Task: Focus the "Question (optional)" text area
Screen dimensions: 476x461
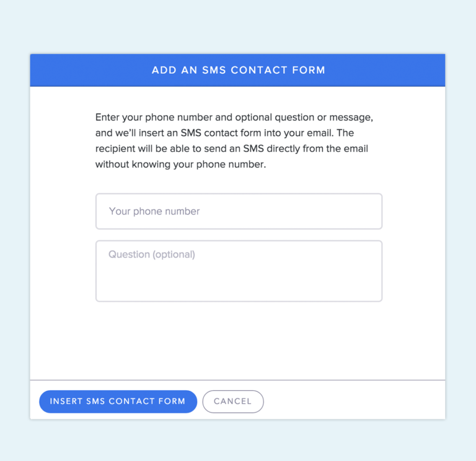Action: (x=239, y=271)
